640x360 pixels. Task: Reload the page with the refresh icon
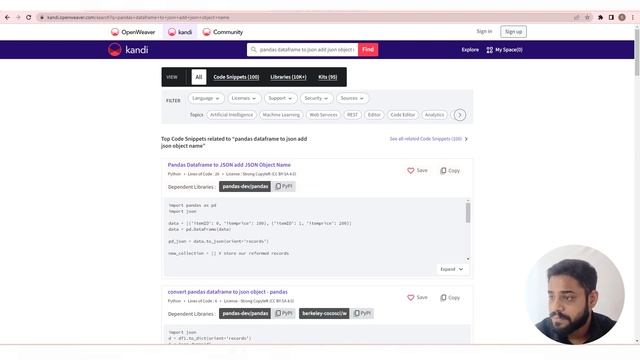[29, 18]
